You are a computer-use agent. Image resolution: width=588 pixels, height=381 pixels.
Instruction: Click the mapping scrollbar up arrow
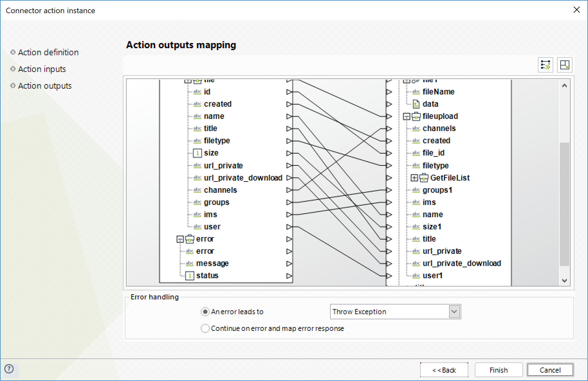point(565,85)
